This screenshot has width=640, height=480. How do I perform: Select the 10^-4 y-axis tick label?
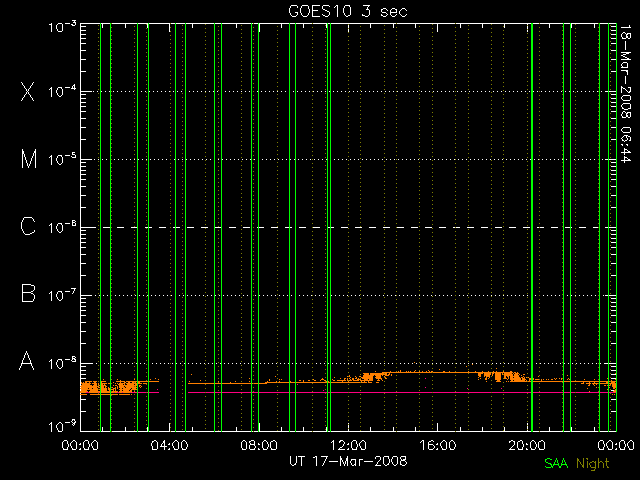click(62, 92)
